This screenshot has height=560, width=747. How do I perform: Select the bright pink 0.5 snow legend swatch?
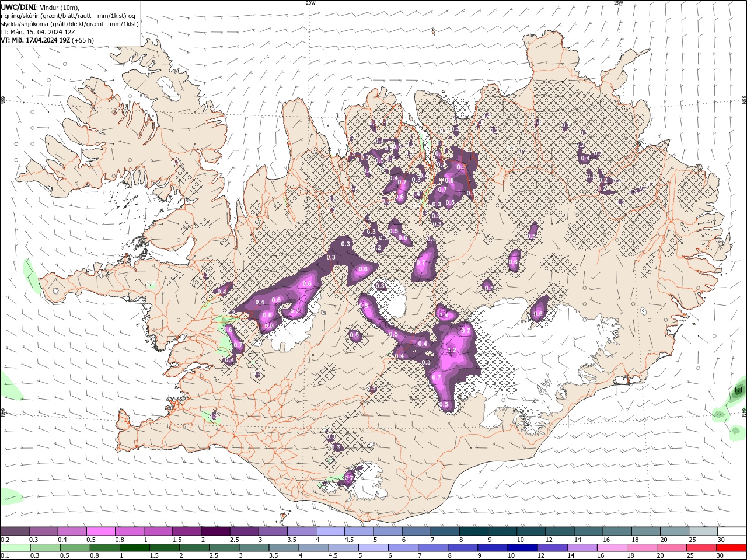(x=100, y=531)
